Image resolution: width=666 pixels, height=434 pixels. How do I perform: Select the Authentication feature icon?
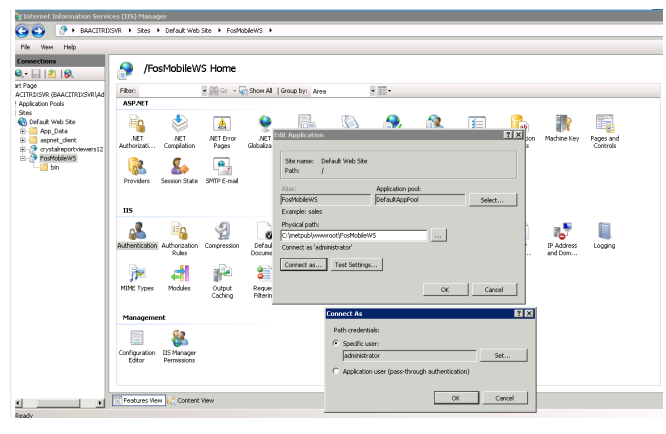tap(137, 235)
